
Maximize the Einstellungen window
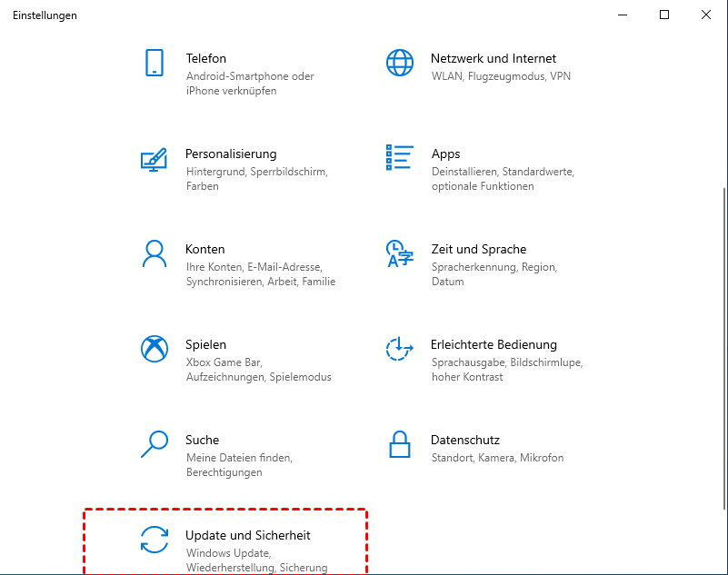(x=664, y=15)
